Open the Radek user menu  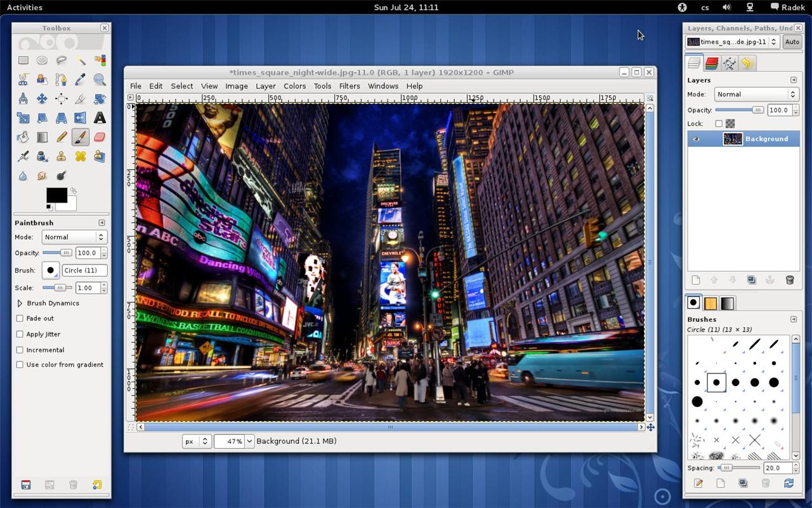(x=788, y=8)
